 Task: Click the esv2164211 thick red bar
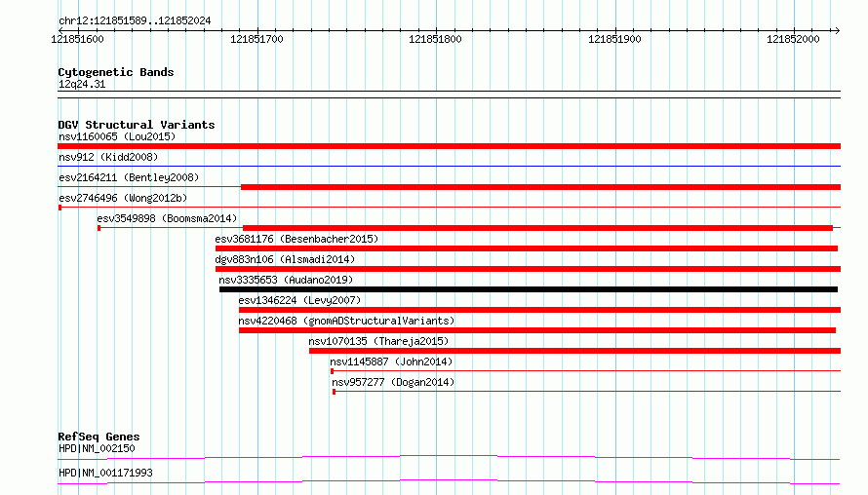pos(541,187)
